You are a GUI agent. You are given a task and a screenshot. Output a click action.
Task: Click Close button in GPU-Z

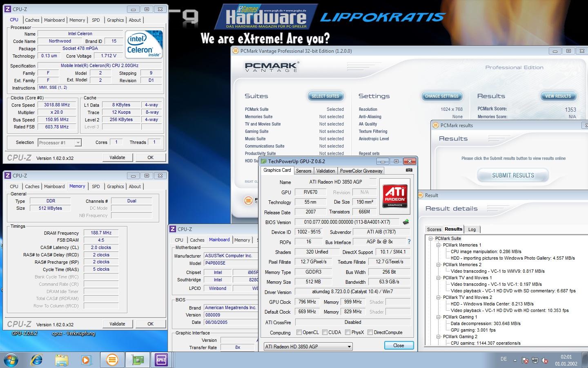point(399,346)
